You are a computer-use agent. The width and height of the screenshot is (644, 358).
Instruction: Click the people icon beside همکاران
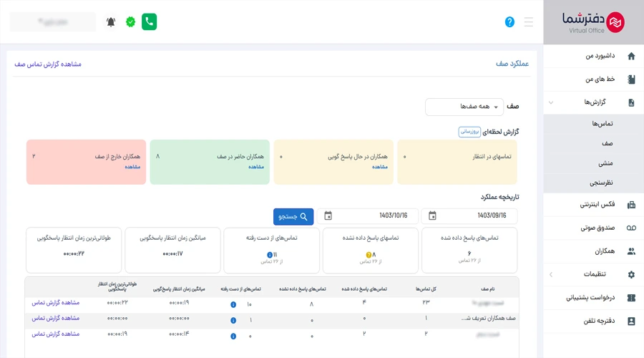point(631,251)
